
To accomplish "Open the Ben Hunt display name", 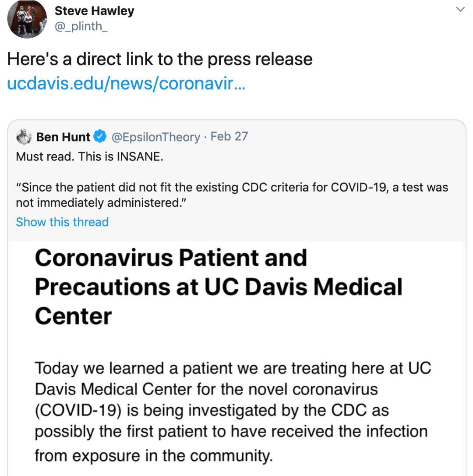I will coord(63,137).
